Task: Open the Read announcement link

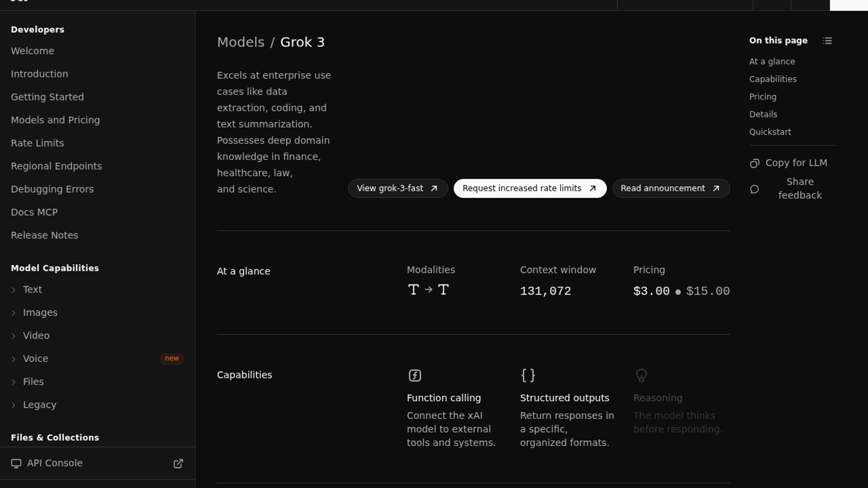Action: (x=670, y=188)
